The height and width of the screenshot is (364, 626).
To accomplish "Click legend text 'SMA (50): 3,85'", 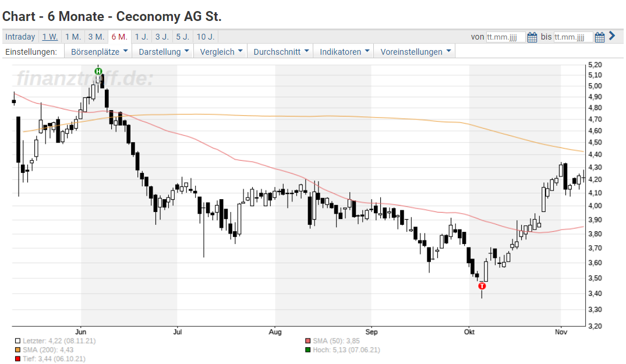I will [336, 341].
